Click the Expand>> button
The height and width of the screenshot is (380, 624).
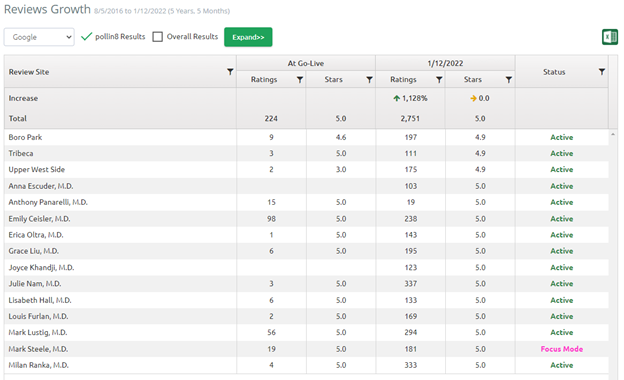point(248,37)
